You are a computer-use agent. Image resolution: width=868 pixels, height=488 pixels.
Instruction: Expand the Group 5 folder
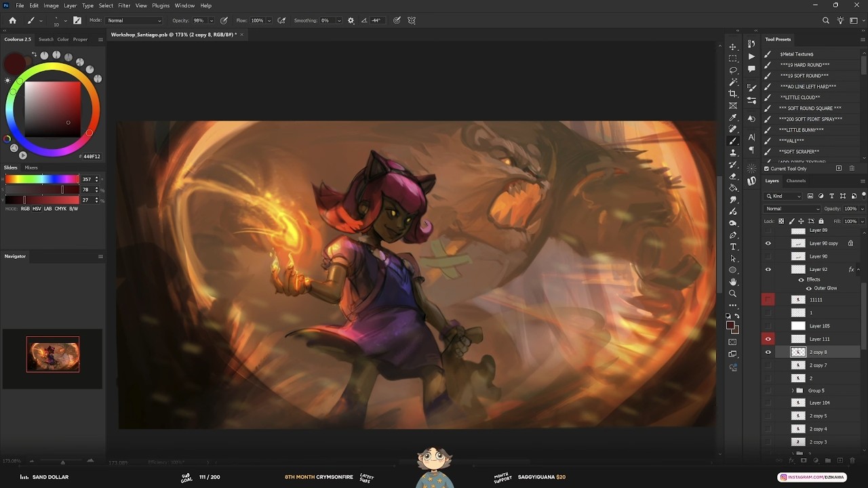(x=793, y=390)
